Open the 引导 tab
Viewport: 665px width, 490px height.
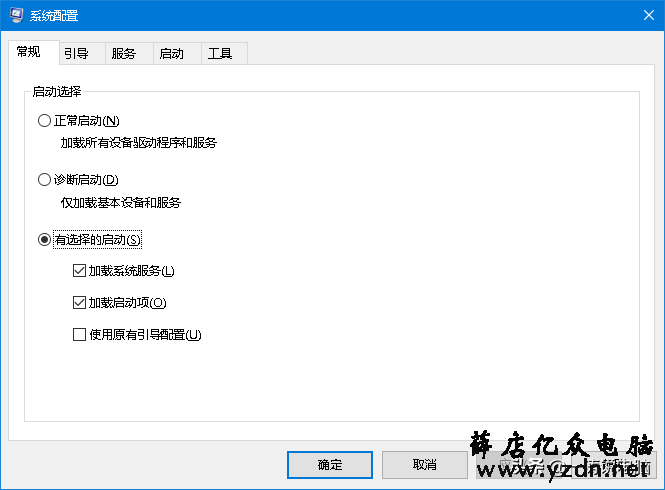[x=82, y=53]
